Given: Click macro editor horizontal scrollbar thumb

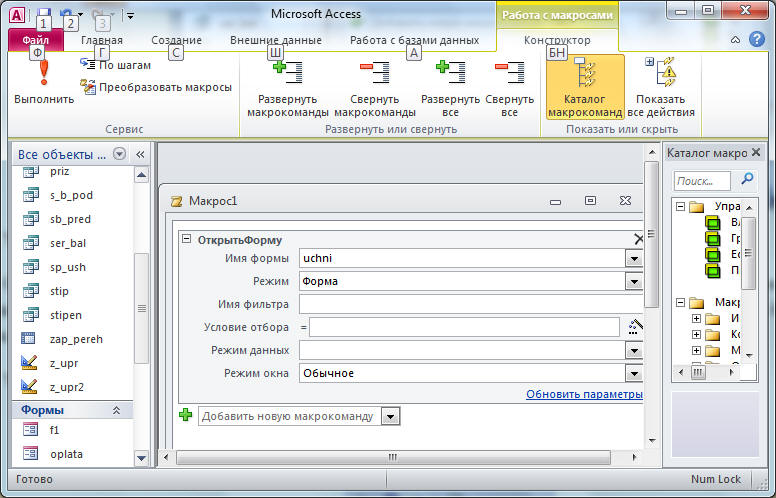Looking at the screenshot, I should click(x=393, y=457).
